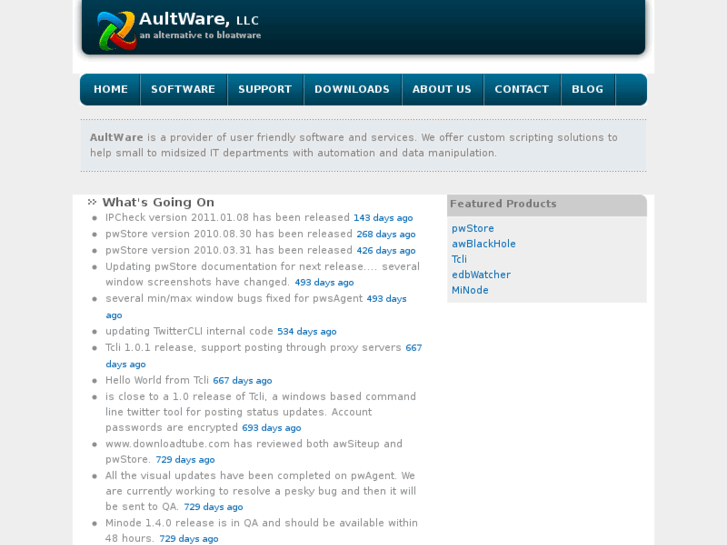The image size is (727, 545).
Task: Open the CONTACT page tab
Action: point(522,89)
